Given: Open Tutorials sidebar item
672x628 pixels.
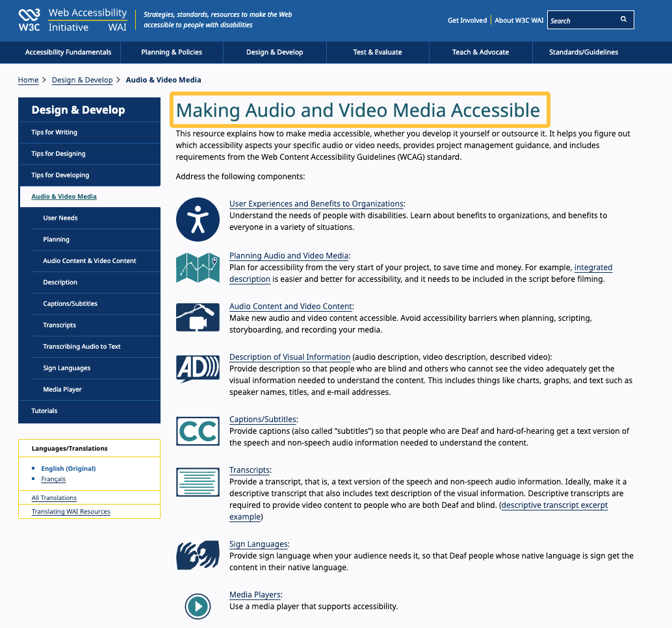Looking at the screenshot, I should click(90, 411).
